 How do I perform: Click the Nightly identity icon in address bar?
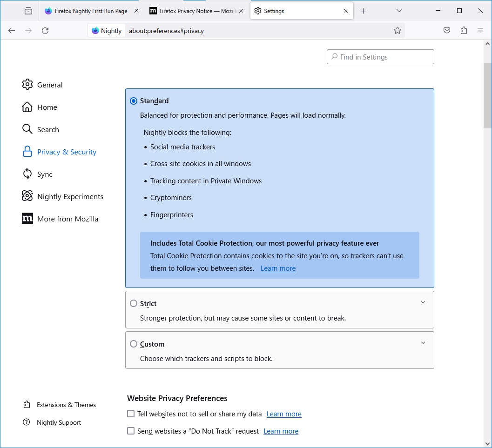tap(107, 30)
